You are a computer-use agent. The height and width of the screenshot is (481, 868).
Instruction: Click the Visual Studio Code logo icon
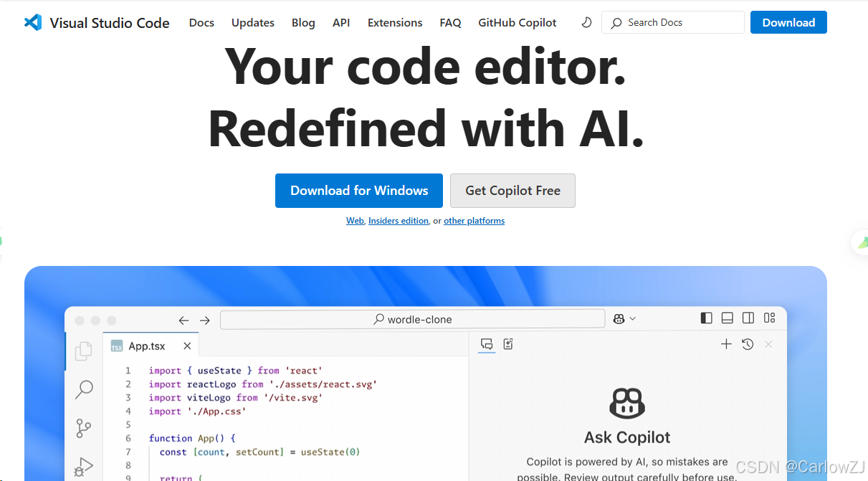(33, 22)
